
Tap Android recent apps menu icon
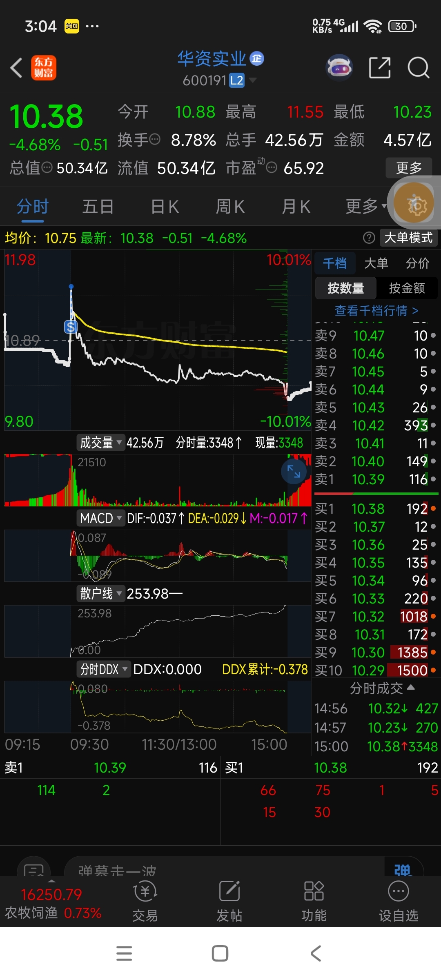click(124, 953)
